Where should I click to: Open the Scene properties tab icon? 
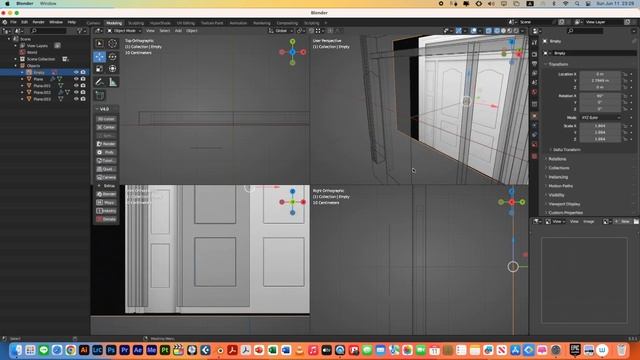tap(534, 83)
